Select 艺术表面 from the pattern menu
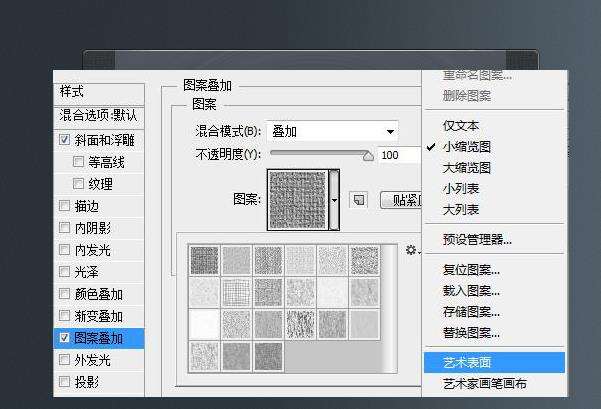601x409 pixels. (466, 362)
